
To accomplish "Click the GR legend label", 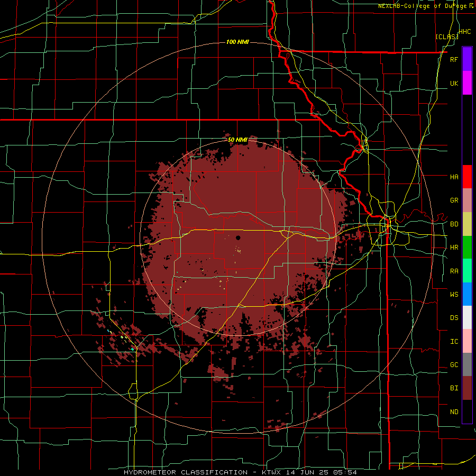I will (x=454, y=200).
